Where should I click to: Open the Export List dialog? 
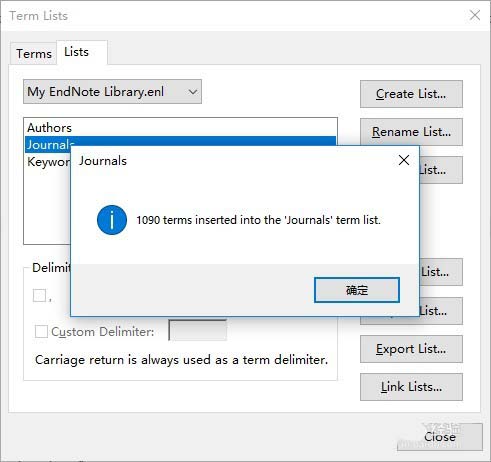[x=411, y=349]
